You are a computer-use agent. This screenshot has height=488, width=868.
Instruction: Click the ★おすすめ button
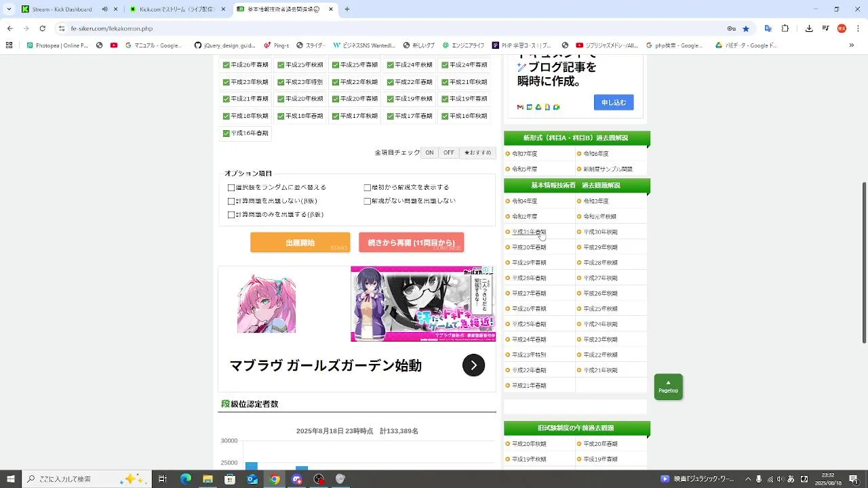coord(477,153)
